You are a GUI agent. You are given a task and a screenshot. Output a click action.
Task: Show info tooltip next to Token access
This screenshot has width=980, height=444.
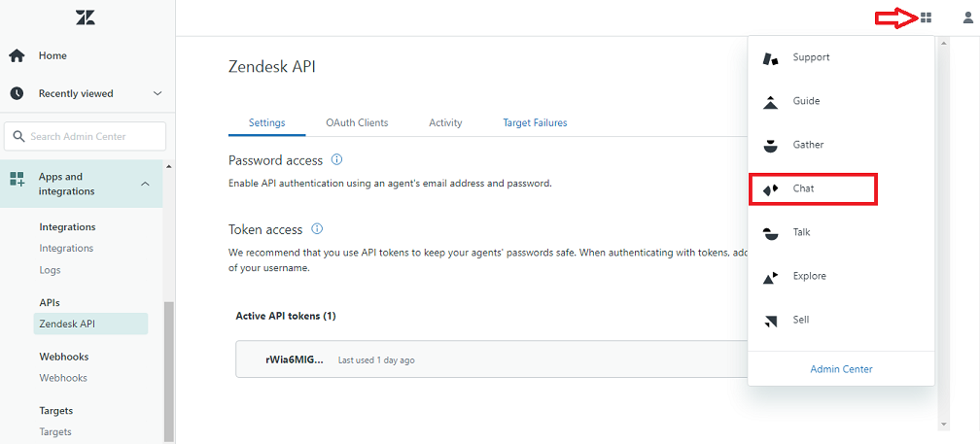click(x=317, y=229)
